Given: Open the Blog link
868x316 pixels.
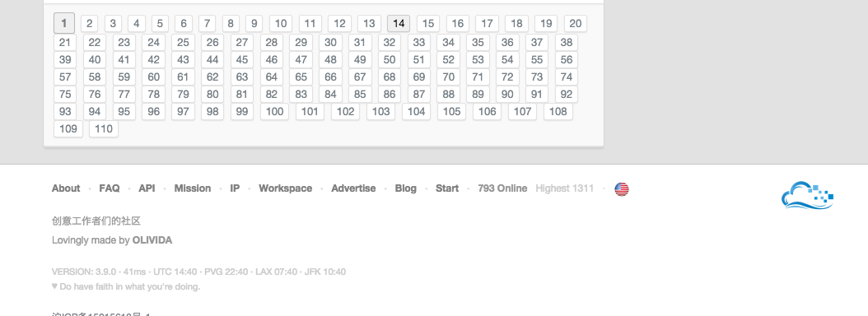Looking at the screenshot, I should click(x=406, y=188).
